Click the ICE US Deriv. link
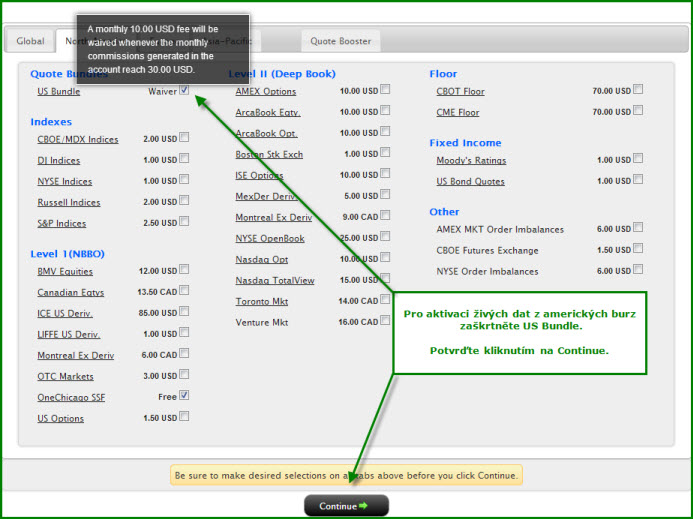This screenshot has width=693, height=519. 65,313
